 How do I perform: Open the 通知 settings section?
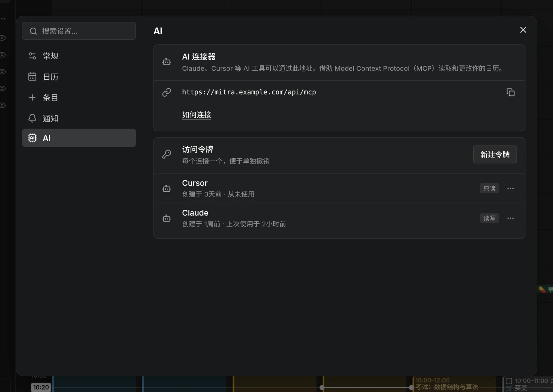[x=79, y=118]
